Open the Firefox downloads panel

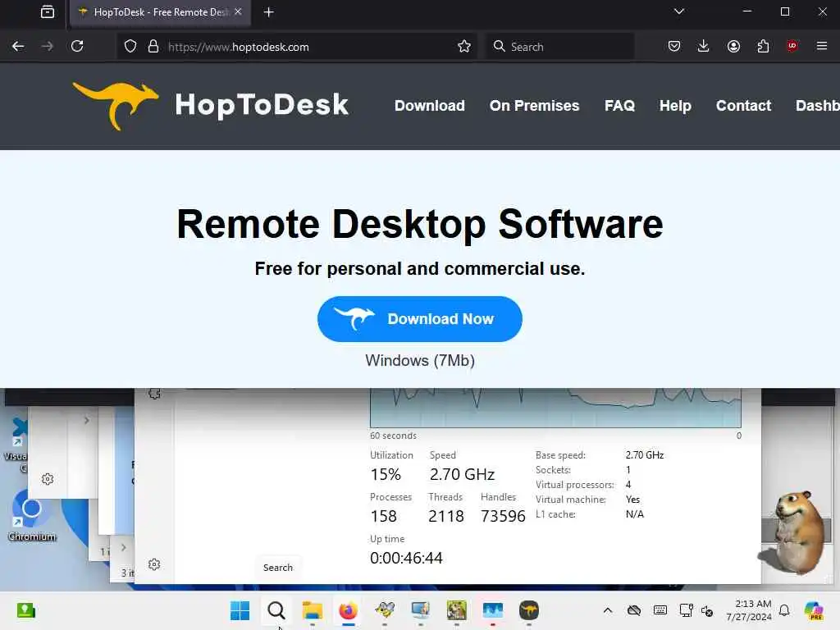click(x=703, y=47)
